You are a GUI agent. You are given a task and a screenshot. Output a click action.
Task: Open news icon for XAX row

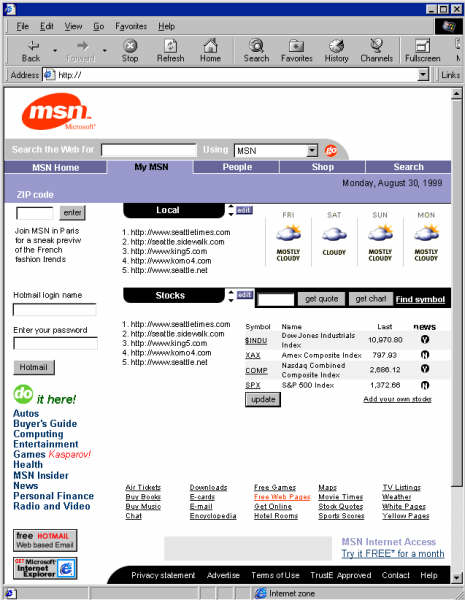point(425,355)
